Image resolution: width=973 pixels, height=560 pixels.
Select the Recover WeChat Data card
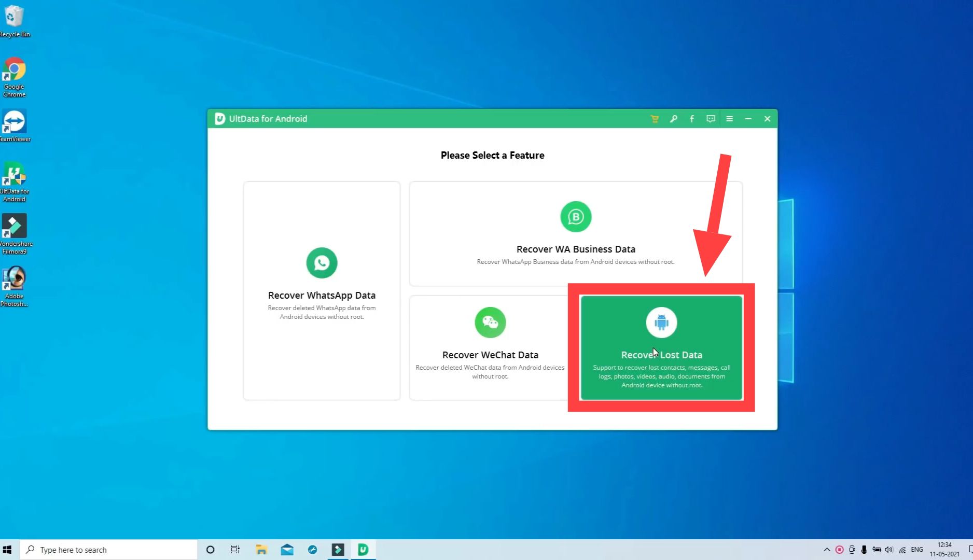(x=490, y=347)
